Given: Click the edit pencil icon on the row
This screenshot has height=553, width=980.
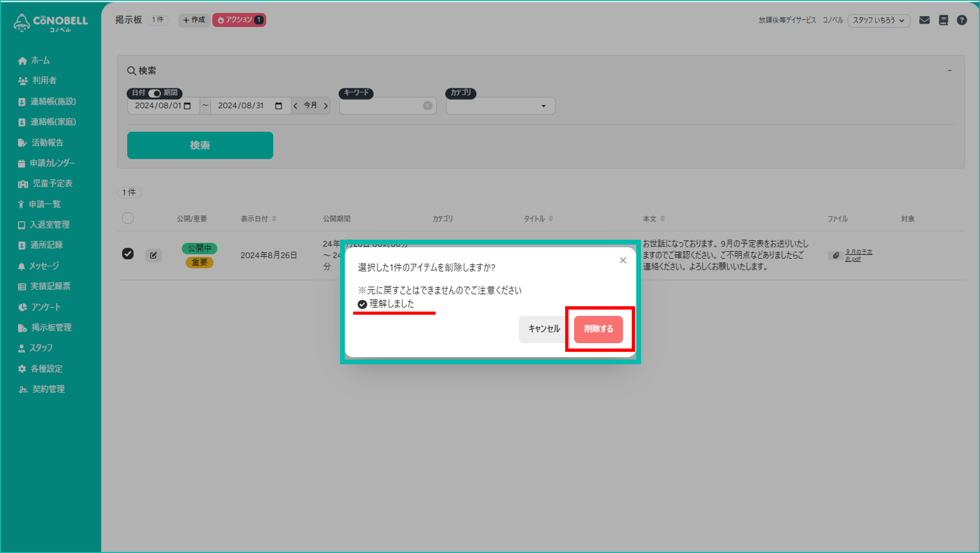Looking at the screenshot, I should [x=153, y=255].
